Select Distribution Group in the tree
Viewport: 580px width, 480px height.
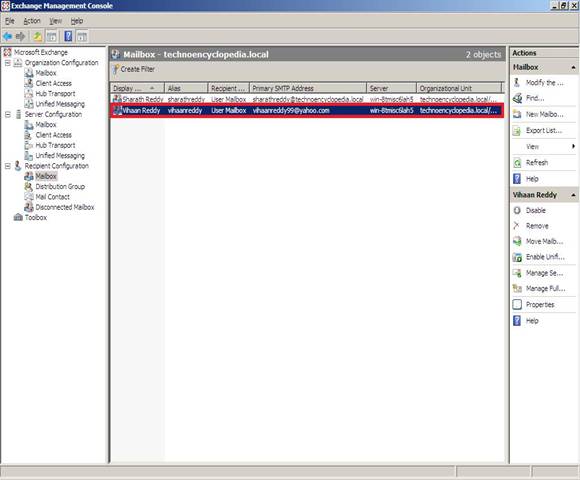click(x=60, y=186)
